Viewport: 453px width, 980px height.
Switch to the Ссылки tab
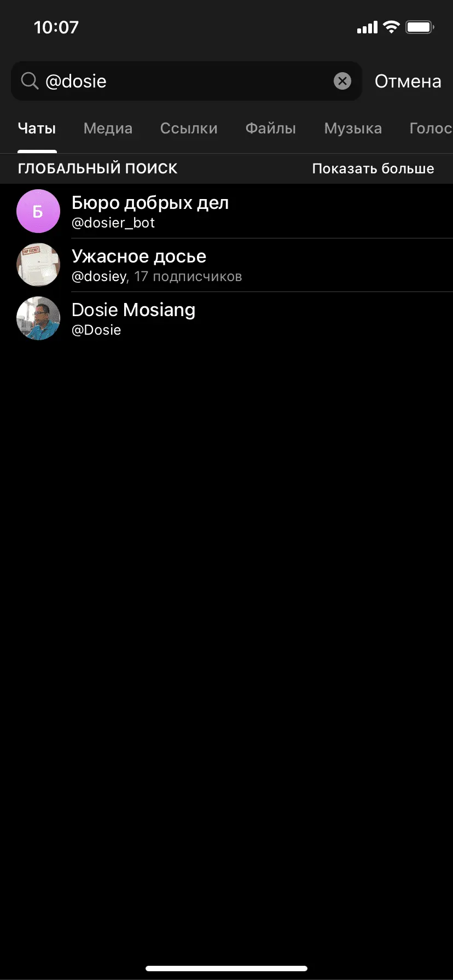(x=189, y=129)
